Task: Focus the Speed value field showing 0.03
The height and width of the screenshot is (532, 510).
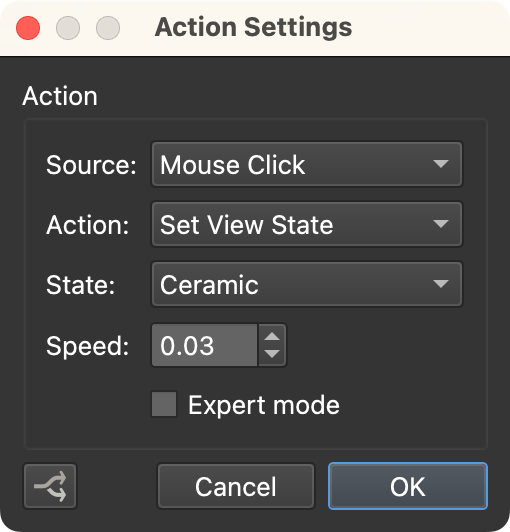Action: pyautogui.click(x=204, y=345)
